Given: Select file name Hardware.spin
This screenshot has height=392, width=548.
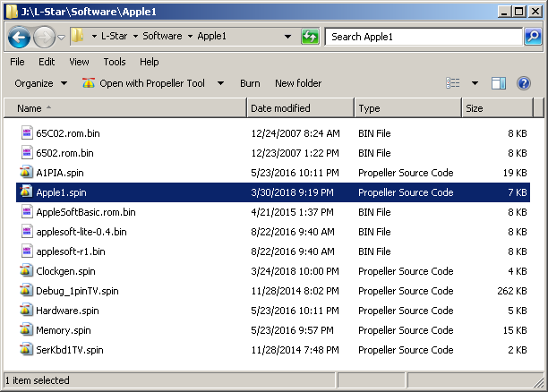Looking at the screenshot, I should click(x=67, y=311).
